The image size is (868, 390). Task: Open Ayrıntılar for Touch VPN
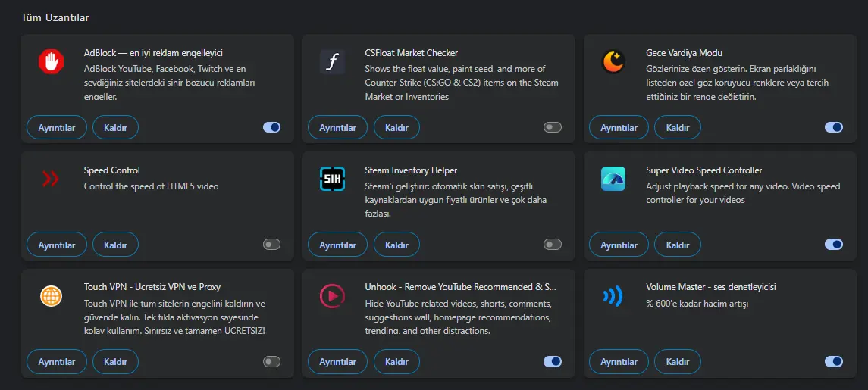(x=56, y=362)
